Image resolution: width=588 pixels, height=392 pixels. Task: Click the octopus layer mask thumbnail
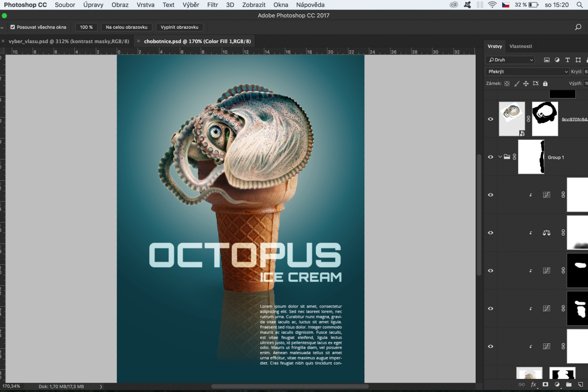[x=544, y=119]
